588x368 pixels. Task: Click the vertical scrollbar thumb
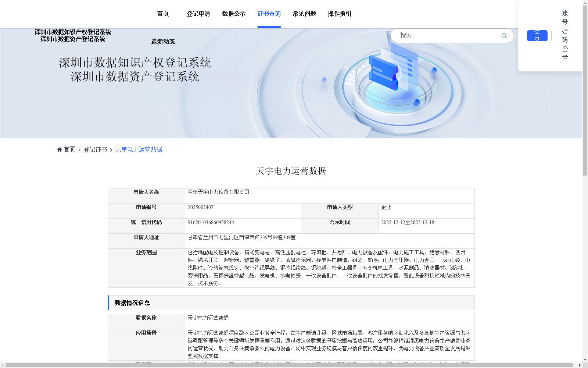[x=585, y=90]
